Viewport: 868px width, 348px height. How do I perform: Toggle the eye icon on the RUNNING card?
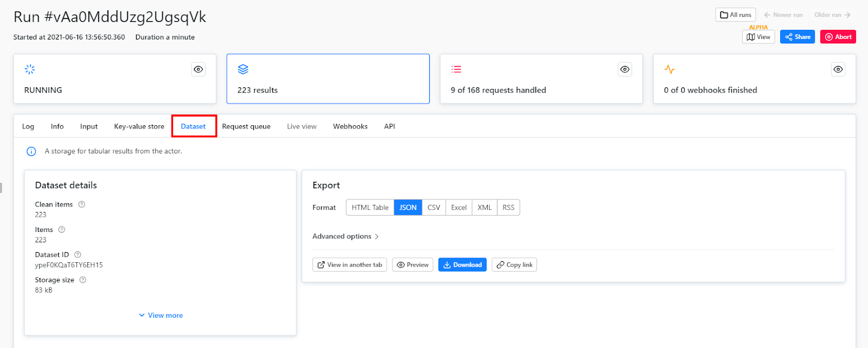coord(199,69)
